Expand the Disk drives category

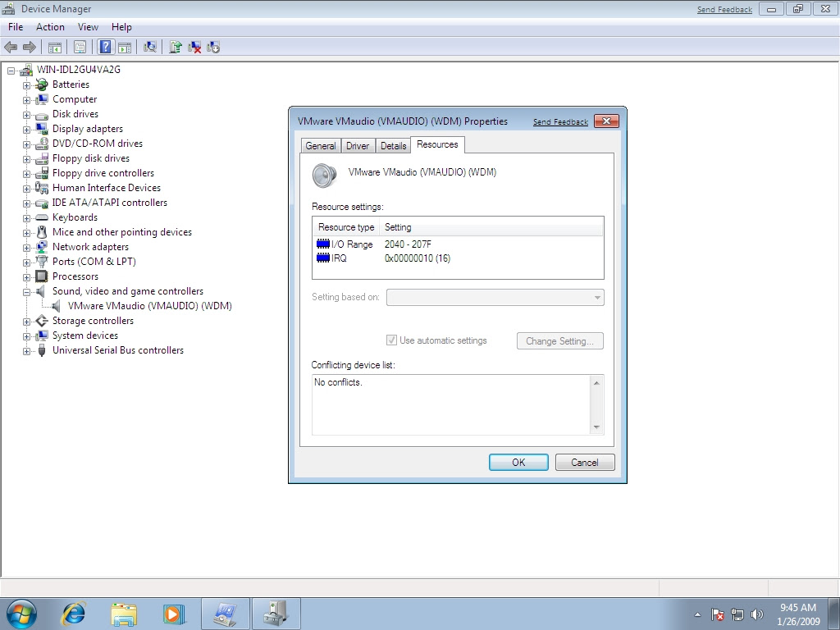click(x=26, y=115)
